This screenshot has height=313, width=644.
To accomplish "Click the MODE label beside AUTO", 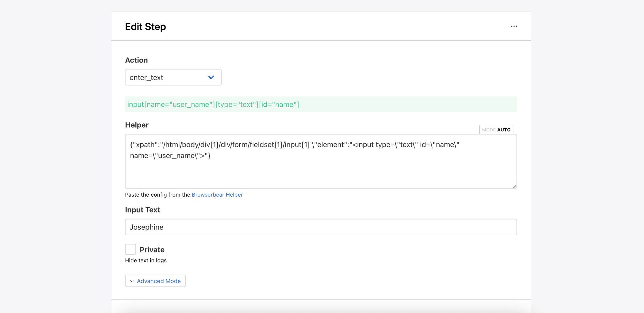I will tap(488, 130).
